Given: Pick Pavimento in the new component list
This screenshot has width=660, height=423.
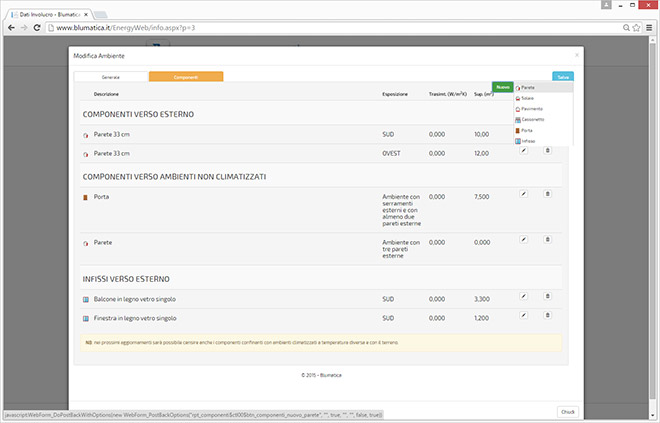Looking at the screenshot, I should coord(531,109).
